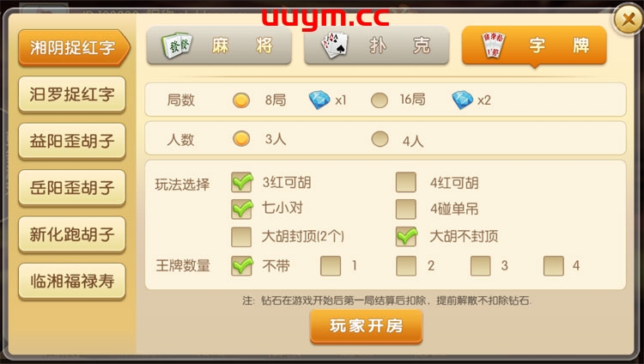This screenshot has height=364, width=644.
Task: Click the diamond icon beside x2
Action: coord(463,100)
